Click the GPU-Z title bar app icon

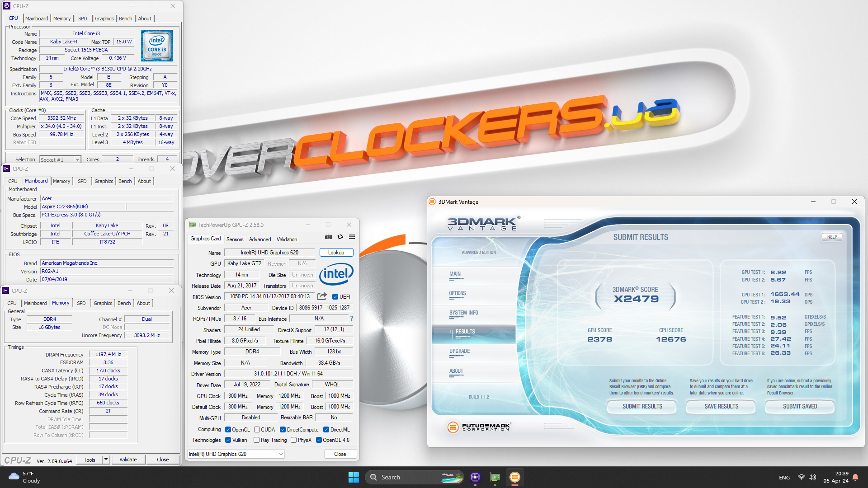[193, 225]
